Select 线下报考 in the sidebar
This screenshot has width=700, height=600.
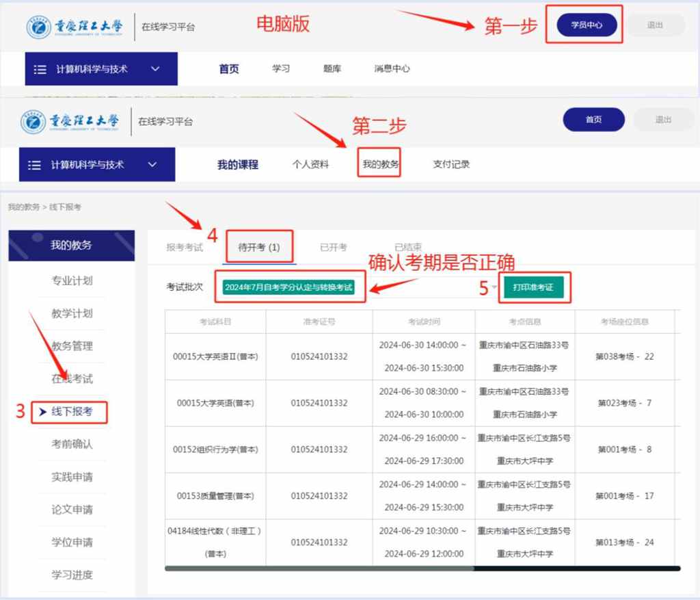point(72,411)
